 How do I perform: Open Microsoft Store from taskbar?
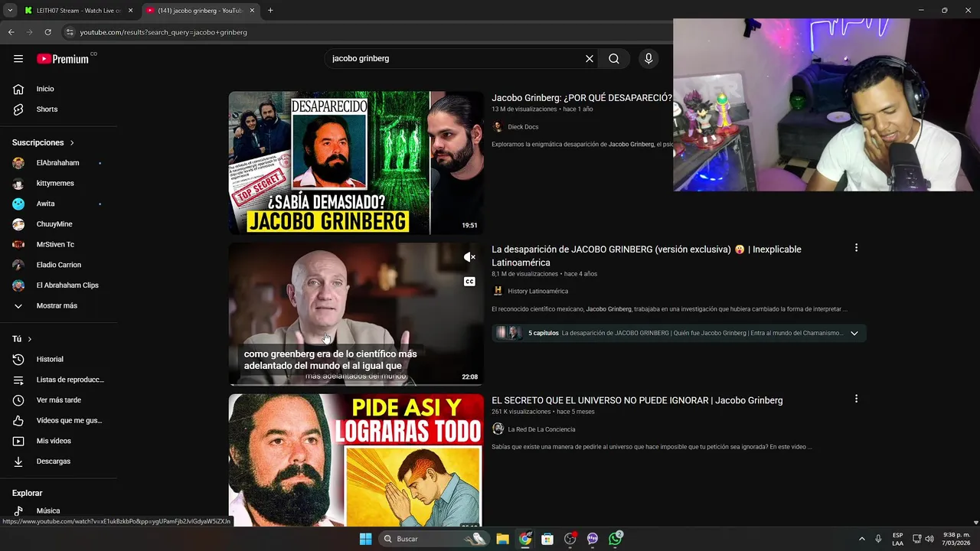[x=547, y=539]
